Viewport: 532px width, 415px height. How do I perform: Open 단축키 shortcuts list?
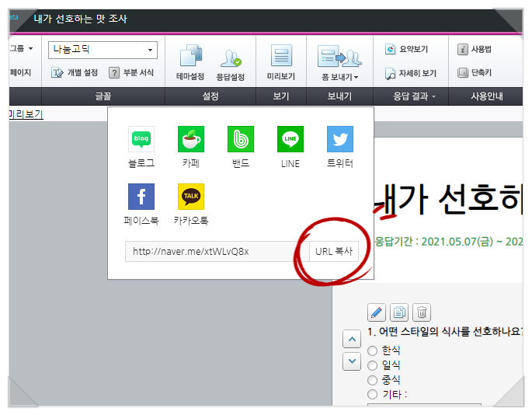[475, 72]
